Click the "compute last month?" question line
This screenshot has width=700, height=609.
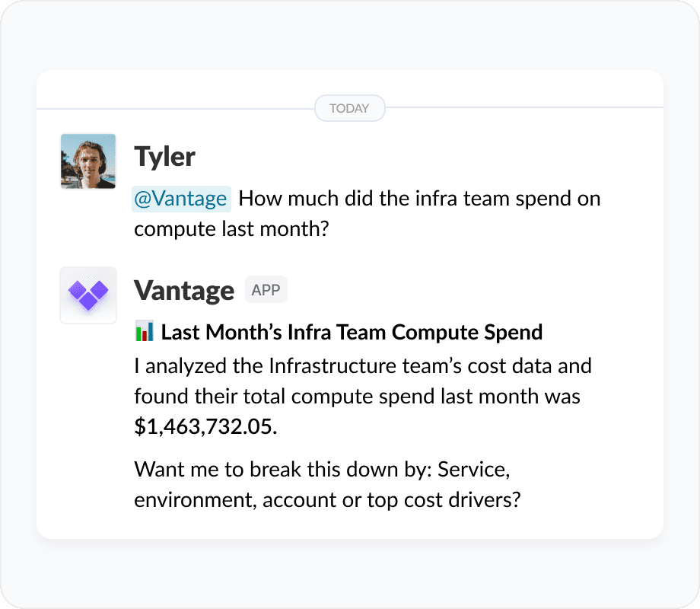pos(231,229)
